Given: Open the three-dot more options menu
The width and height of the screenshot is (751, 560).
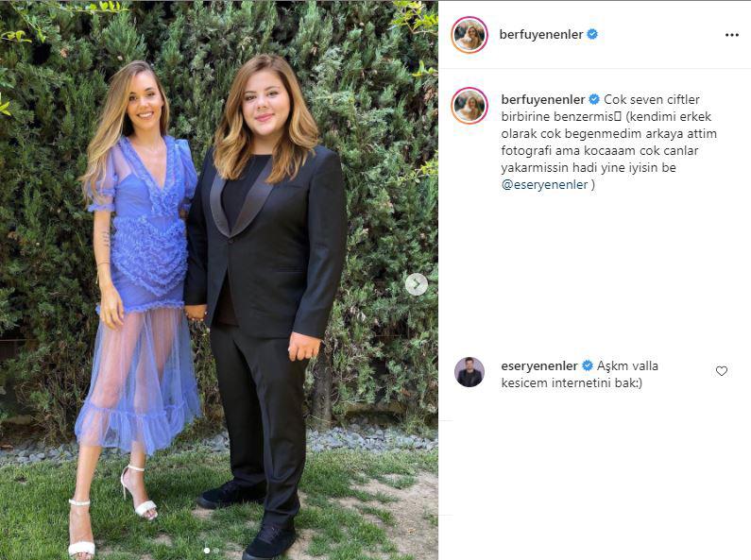Looking at the screenshot, I should [731, 35].
